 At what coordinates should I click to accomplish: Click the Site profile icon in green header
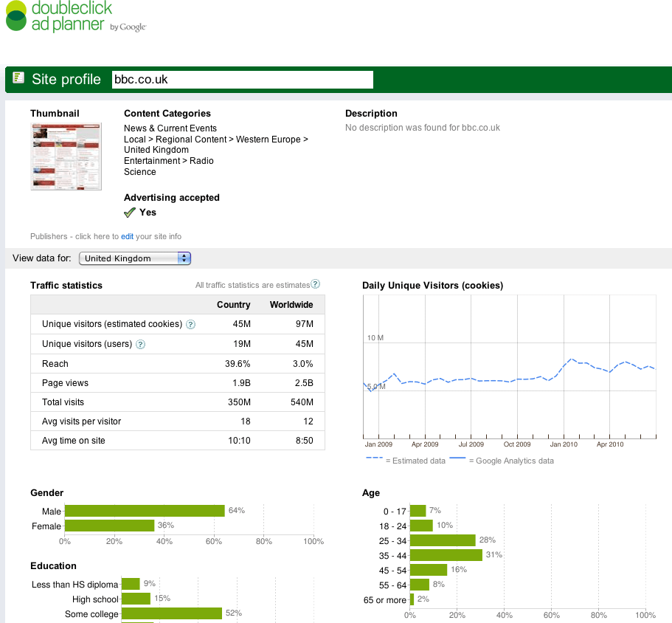click(x=18, y=78)
